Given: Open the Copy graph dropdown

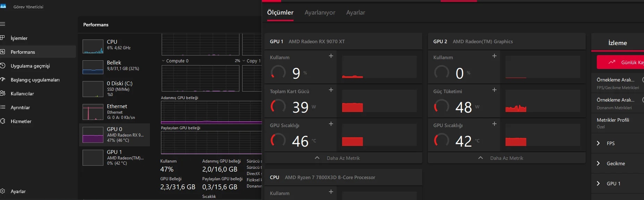Looking at the screenshot, I should click(244, 61).
